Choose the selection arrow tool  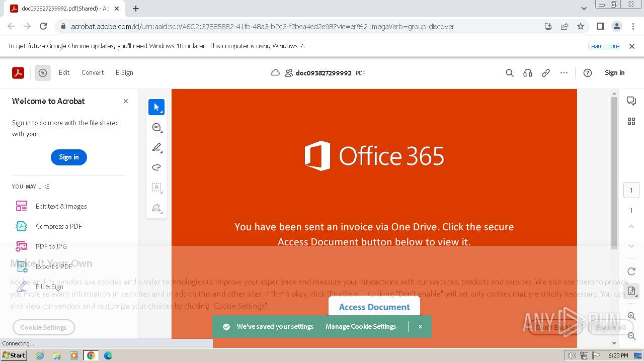156,107
